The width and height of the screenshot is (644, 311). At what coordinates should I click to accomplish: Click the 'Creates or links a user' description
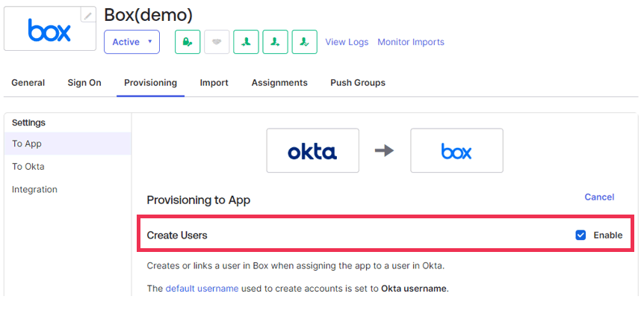296,265
